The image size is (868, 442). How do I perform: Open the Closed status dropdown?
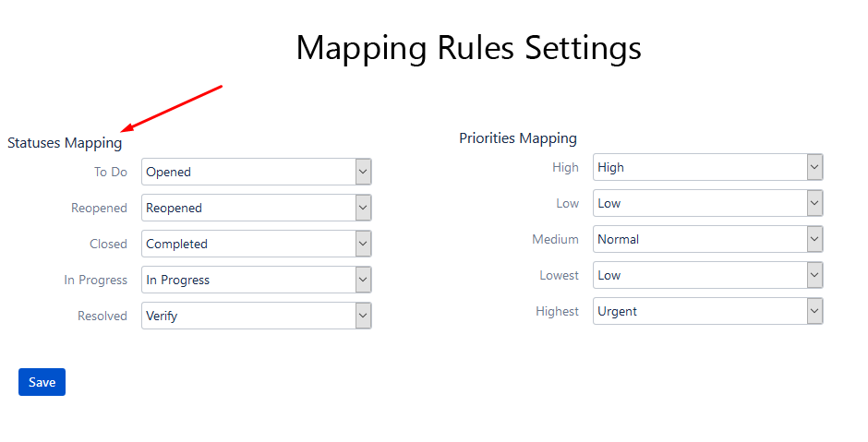tap(256, 244)
